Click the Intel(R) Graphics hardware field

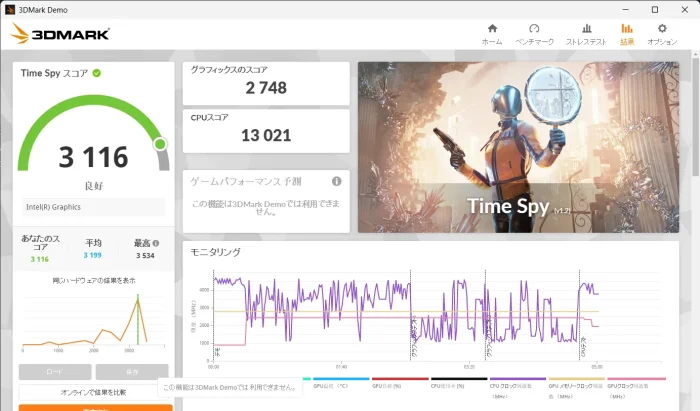point(93,207)
